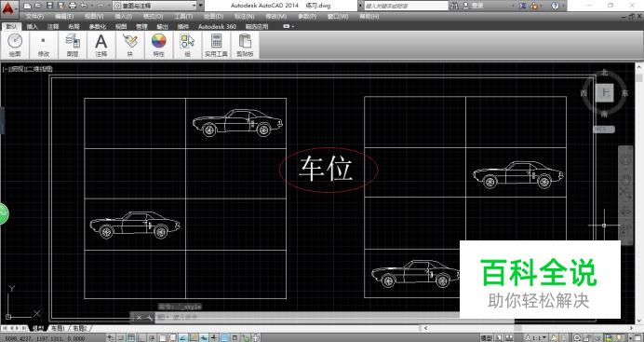This screenshot has height=342, width=644.
Task: Click the vertical scrollbar at right edge
Action: 639,193
